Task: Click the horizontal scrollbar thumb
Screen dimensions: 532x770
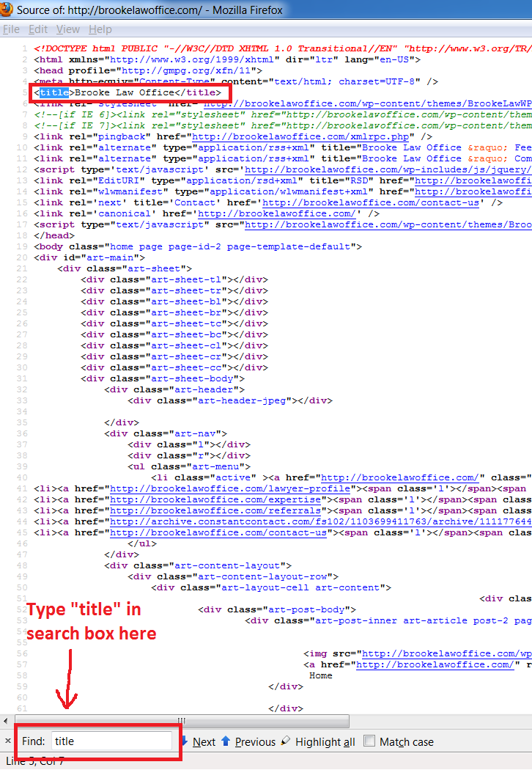Action: click(x=180, y=721)
